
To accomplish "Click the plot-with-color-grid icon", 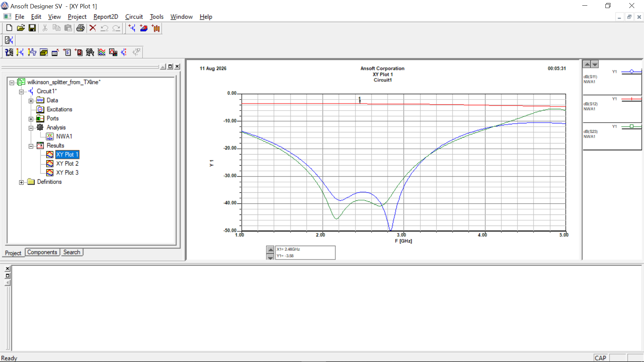I will (113, 52).
